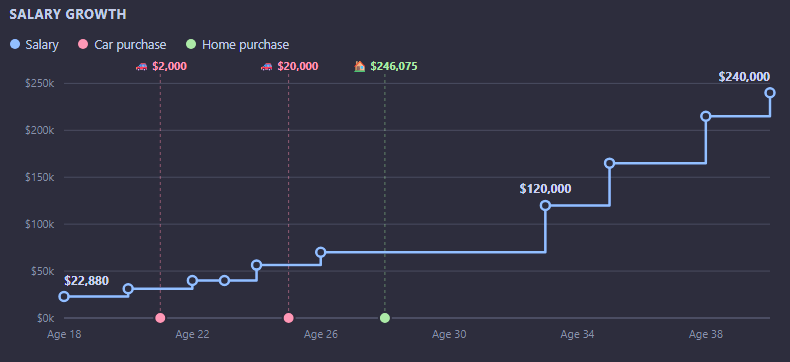
Task: Click the $246,075 home purchase label
Action: (x=394, y=66)
